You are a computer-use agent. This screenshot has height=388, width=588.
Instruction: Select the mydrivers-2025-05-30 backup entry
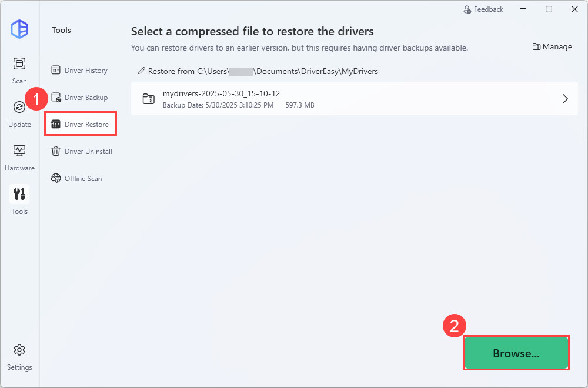[x=353, y=99]
